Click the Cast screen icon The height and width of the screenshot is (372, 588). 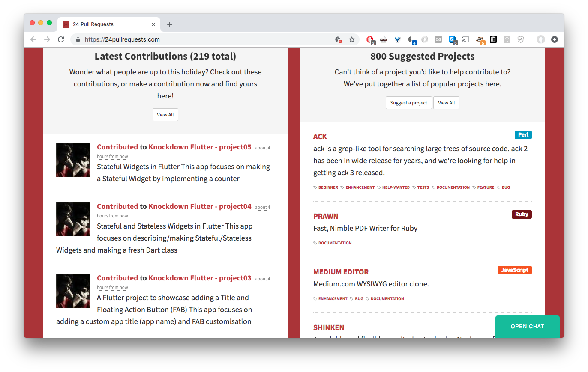click(x=466, y=39)
